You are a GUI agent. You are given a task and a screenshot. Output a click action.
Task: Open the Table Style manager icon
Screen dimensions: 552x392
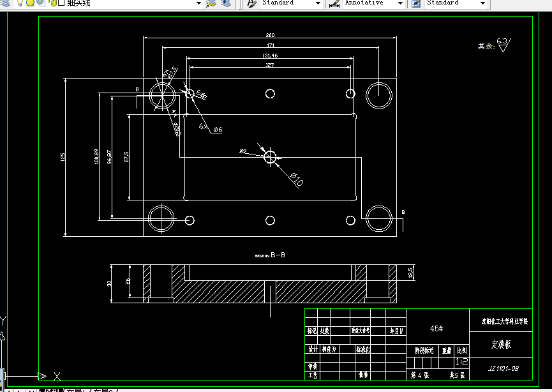pos(416,3)
